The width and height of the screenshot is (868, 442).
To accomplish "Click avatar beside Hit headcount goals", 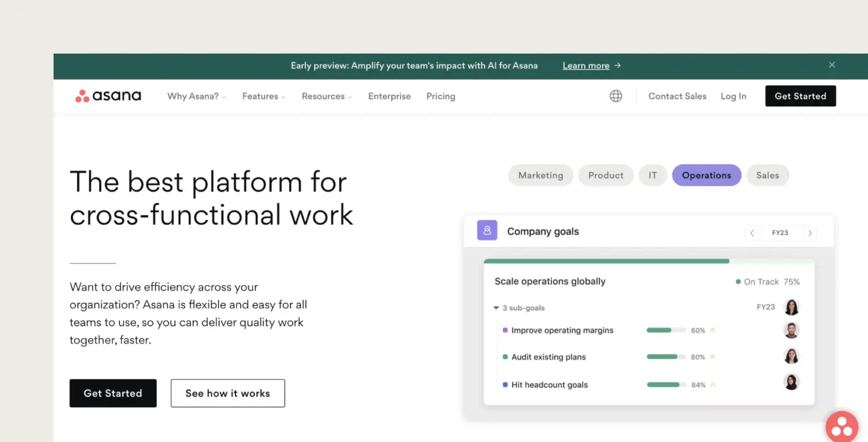I will (791, 382).
